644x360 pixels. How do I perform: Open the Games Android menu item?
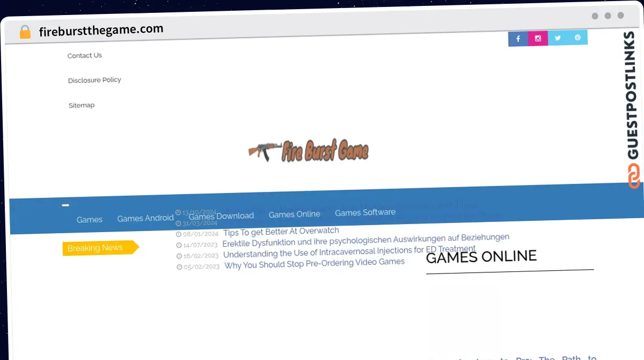(145, 218)
